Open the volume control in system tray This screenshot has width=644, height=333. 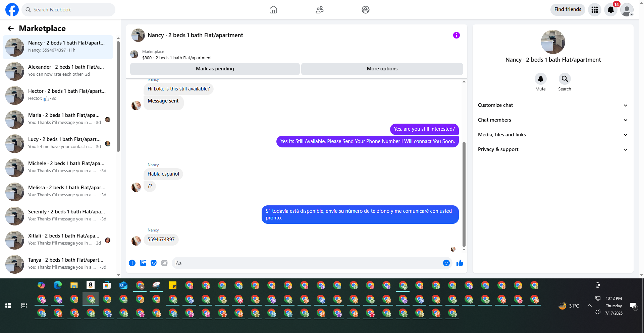point(597,312)
